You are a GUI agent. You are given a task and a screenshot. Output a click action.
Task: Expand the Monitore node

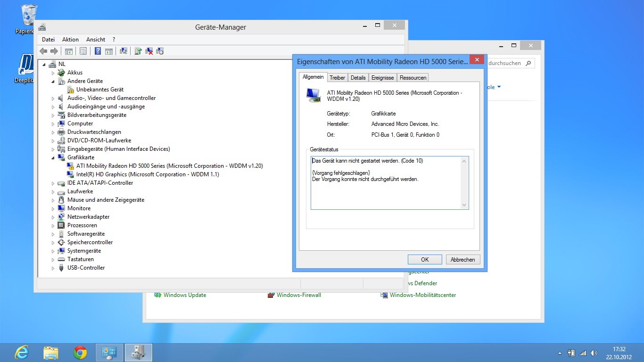(x=53, y=208)
